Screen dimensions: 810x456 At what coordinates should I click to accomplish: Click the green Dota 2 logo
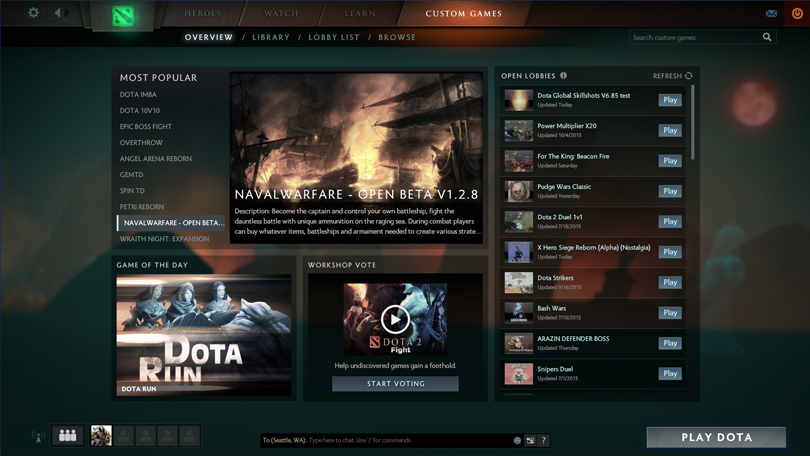coord(123,15)
